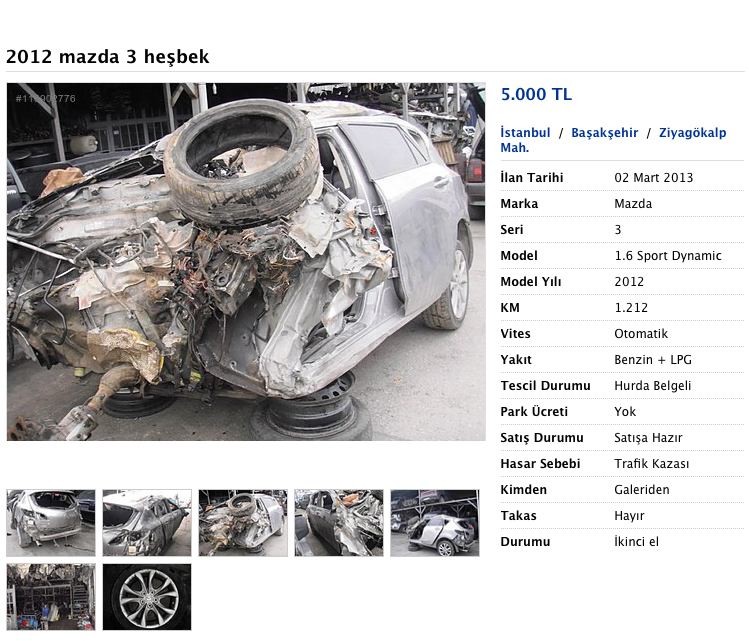Click the 5.000 TL price text

[x=536, y=94]
